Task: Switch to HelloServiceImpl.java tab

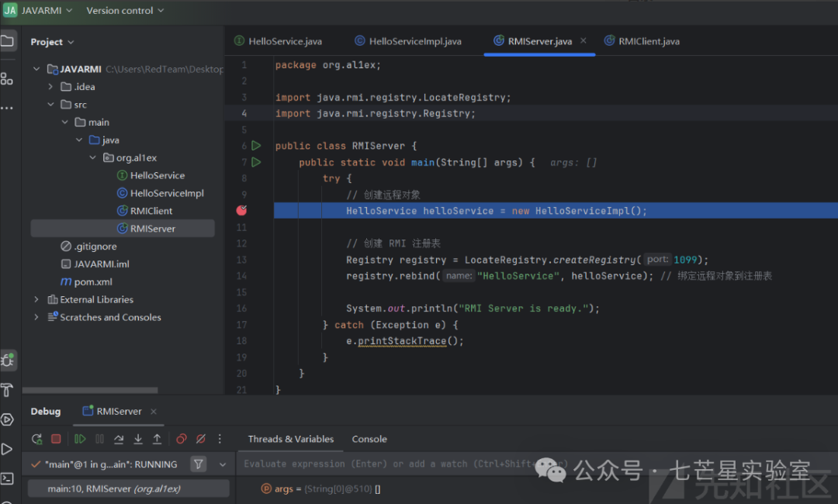Action: click(408, 41)
